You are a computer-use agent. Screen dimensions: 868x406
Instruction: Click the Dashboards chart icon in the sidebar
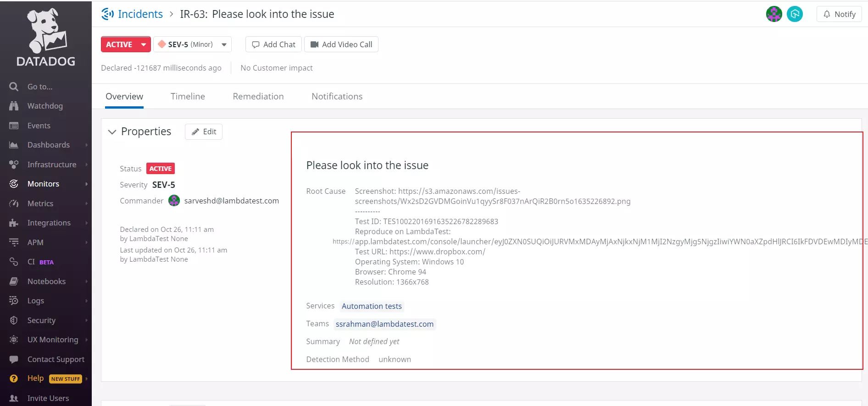(x=14, y=145)
